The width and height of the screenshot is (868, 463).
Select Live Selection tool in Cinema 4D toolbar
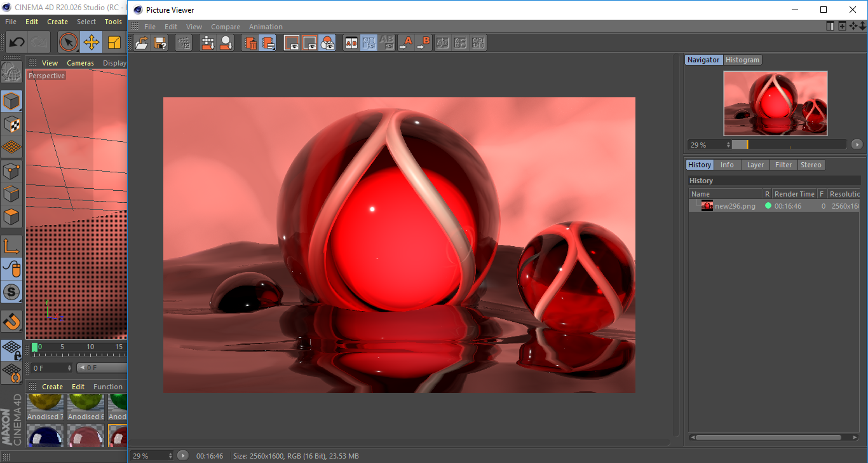[69, 43]
